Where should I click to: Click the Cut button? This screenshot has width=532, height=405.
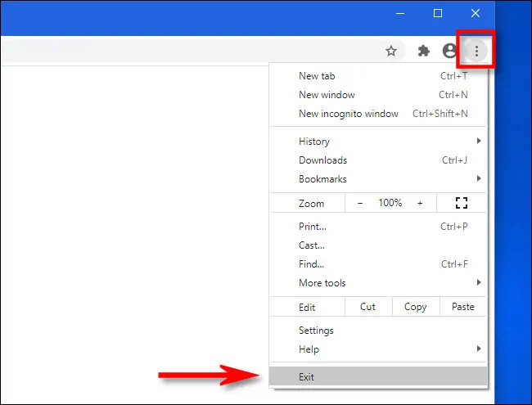coord(367,307)
